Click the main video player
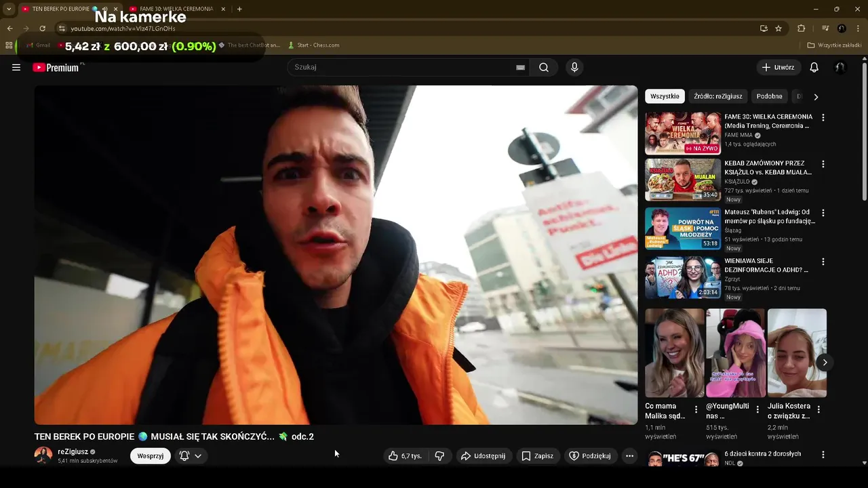Screen dimensions: 868x488 tap(336, 255)
